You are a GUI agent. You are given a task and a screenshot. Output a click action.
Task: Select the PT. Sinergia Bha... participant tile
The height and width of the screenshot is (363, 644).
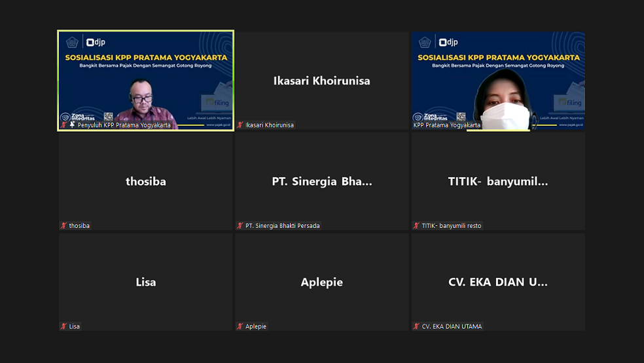pos(321,181)
